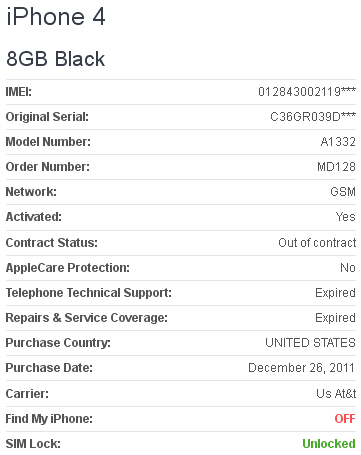Viewport: 361px width, 455px height.
Task: Select the 8GB Black subtitle
Action: [x=56, y=59]
